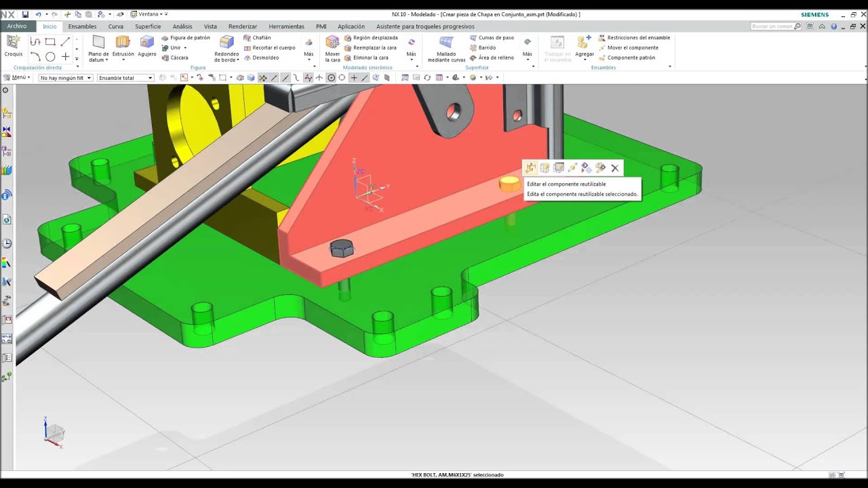The width and height of the screenshot is (868, 488).
Task: Toggle the snap to point on curve option
Action: [x=365, y=78]
